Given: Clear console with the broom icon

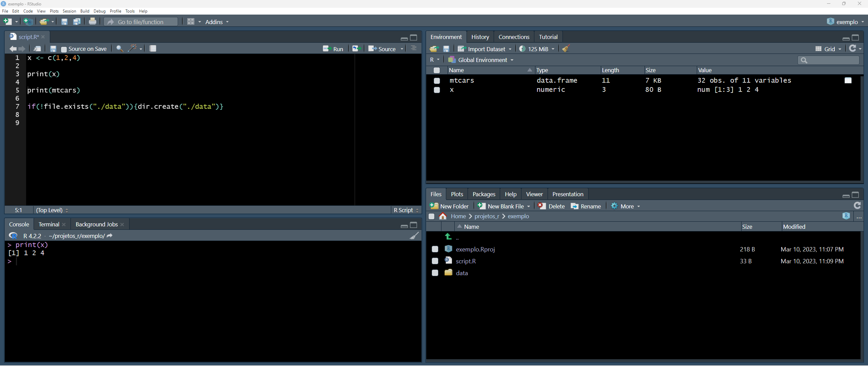Looking at the screenshot, I should tap(414, 236).
